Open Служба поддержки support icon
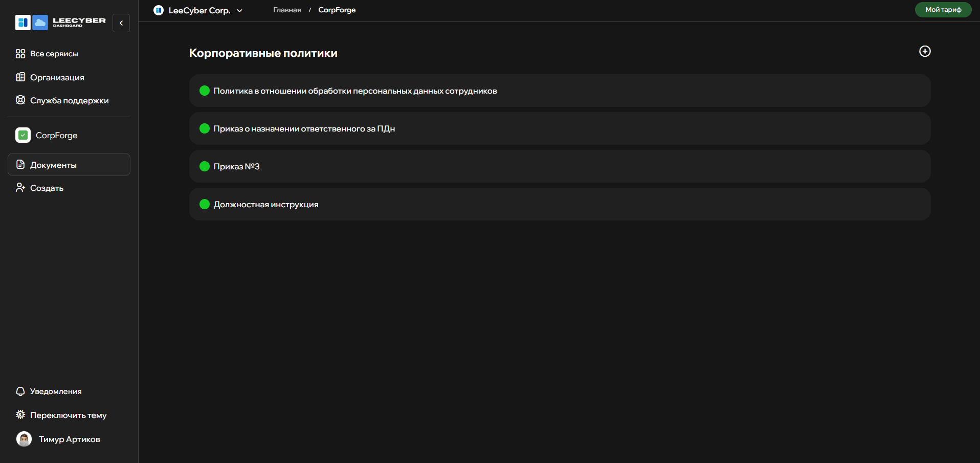The image size is (980, 463). (20, 100)
